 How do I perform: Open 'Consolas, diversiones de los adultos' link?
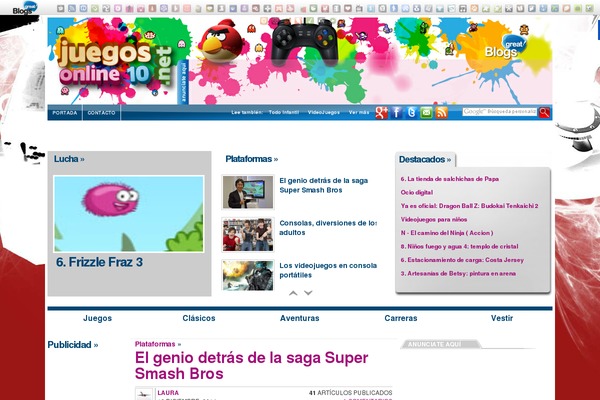[328, 228]
